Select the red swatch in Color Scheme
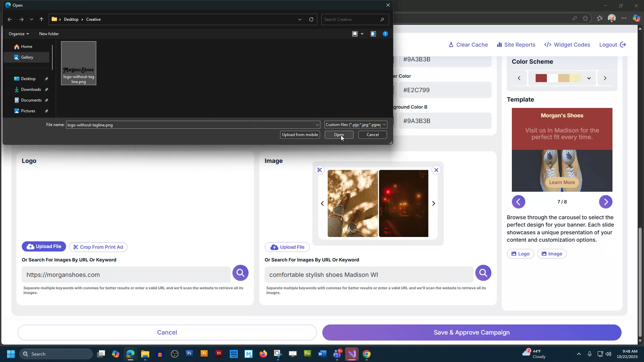This screenshot has height=362, width=644. 541,78
